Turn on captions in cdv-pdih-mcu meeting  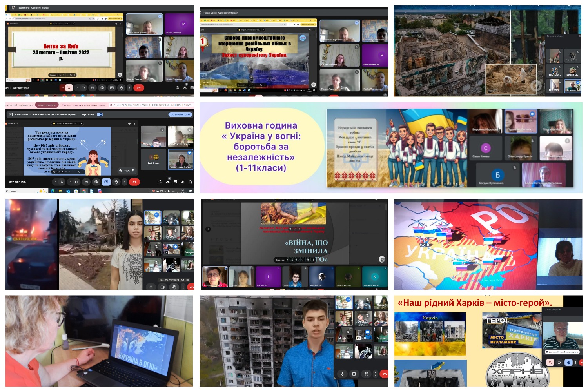point(86,182)
